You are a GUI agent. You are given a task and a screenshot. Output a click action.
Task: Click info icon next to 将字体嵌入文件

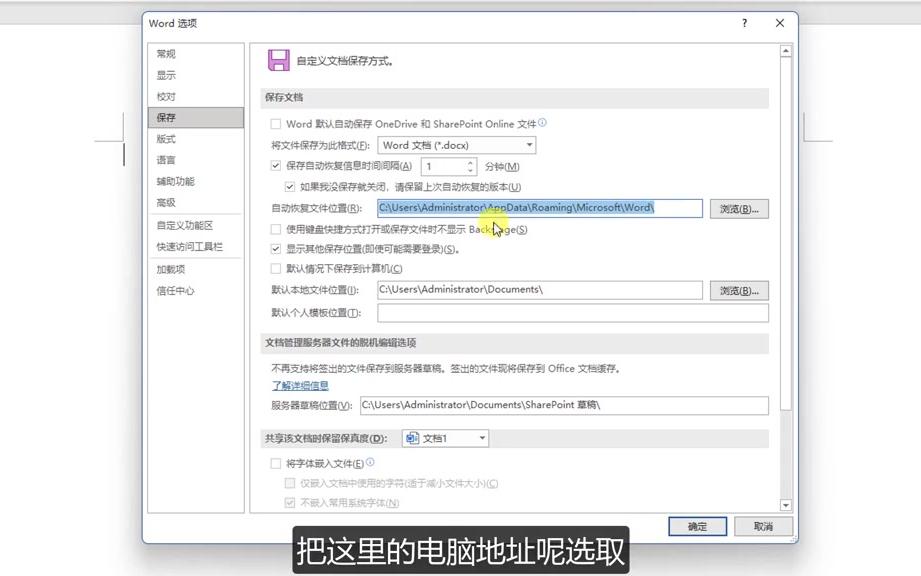370,462
